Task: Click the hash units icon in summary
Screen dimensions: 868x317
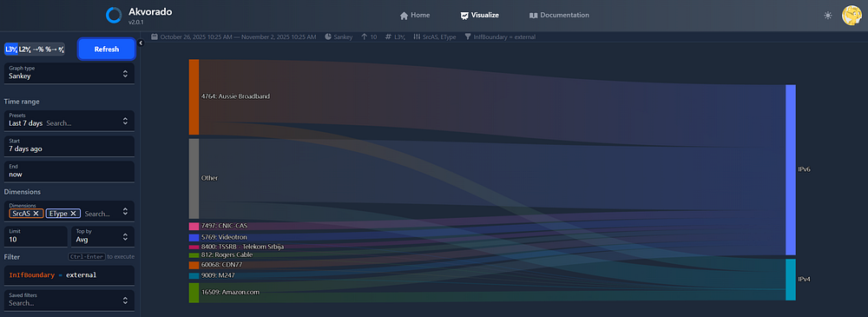Action: pyautogui.click(x=388, y=37)
